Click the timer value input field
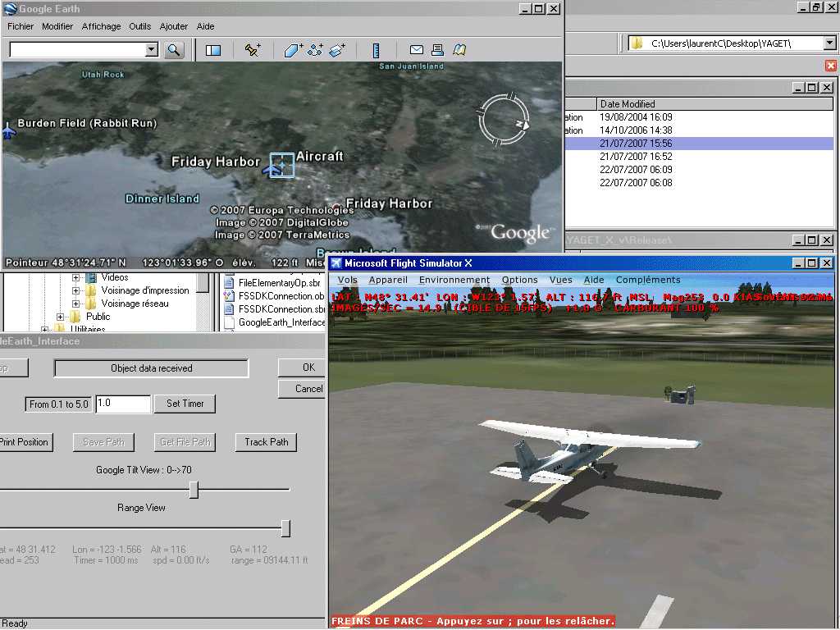 tap(123, 404)
